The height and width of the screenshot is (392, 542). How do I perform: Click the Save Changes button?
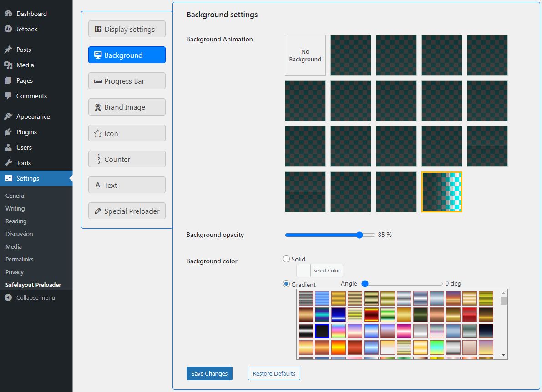(209, 373)
